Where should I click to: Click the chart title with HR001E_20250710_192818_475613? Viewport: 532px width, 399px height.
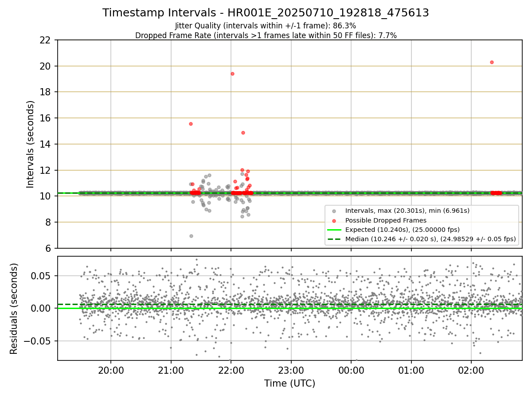266,13
